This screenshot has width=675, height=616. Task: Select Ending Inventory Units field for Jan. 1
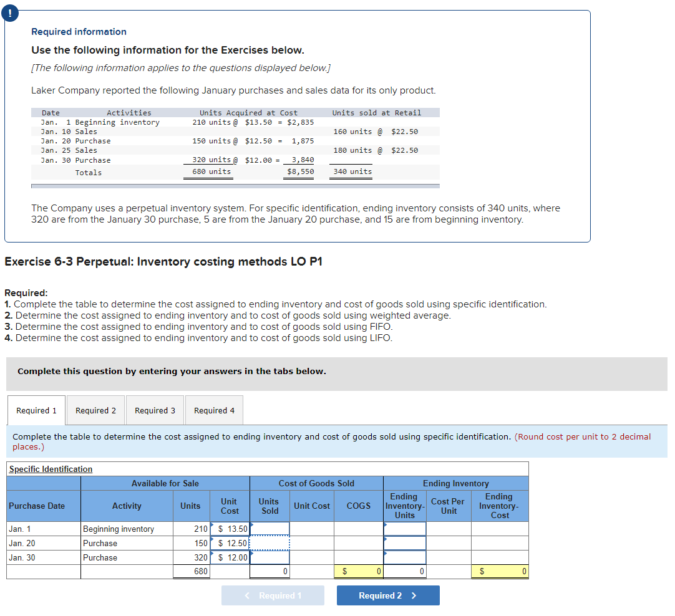(x=405, y=529)
